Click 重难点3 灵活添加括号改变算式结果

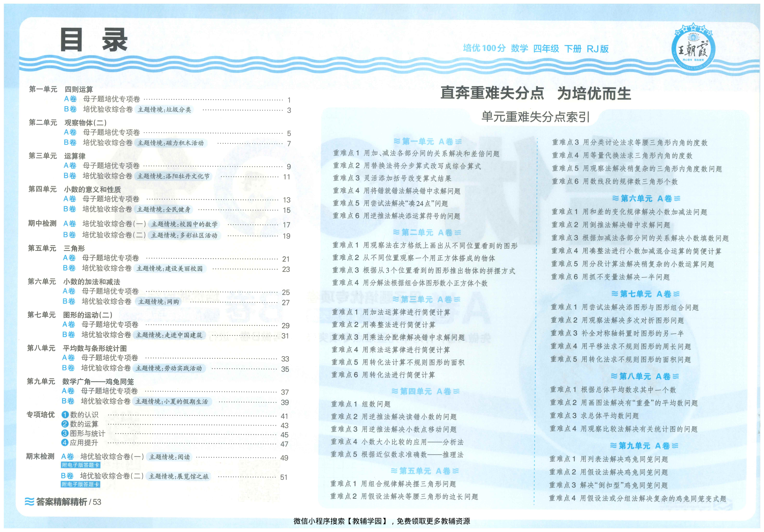tap(392, 178)
